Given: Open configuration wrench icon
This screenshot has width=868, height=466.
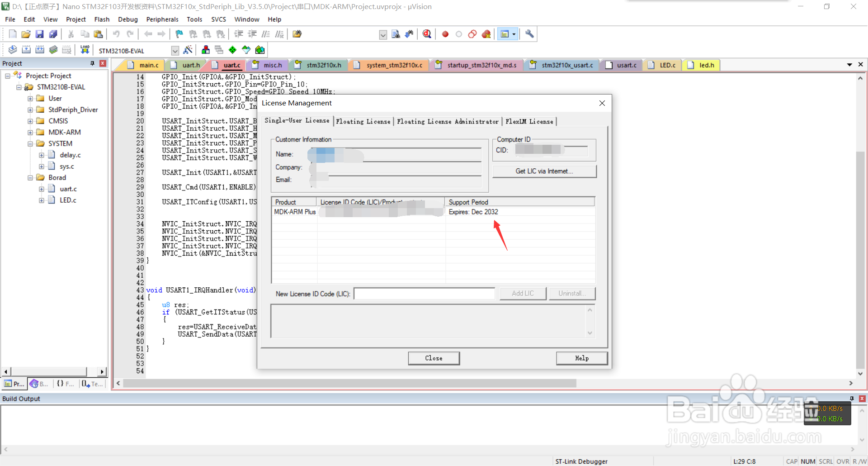Looking at the screenshot, I should click(529, 34).
